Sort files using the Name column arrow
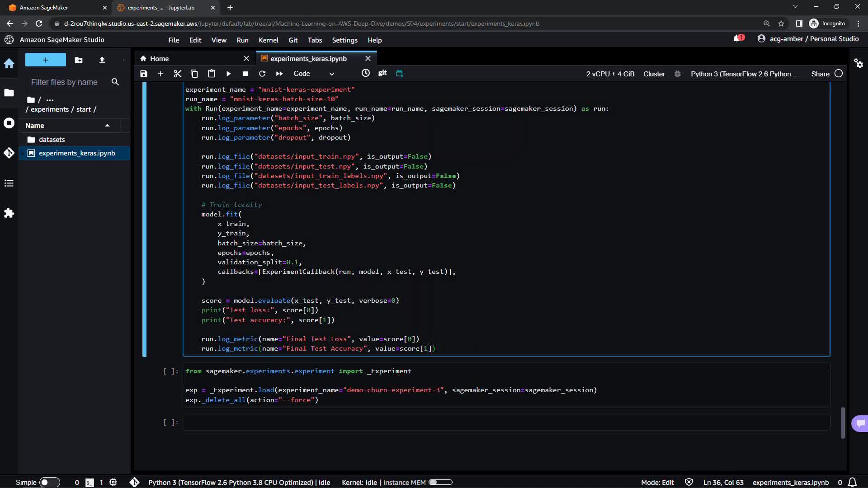The height and width of the screenshot is (488, 868). (x=107, y=126)
